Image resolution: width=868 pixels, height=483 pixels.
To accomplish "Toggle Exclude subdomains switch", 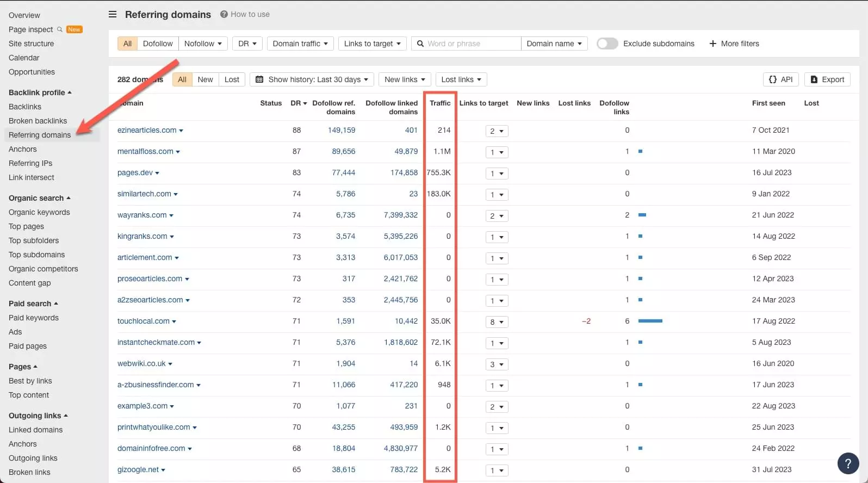I will 607,44.
